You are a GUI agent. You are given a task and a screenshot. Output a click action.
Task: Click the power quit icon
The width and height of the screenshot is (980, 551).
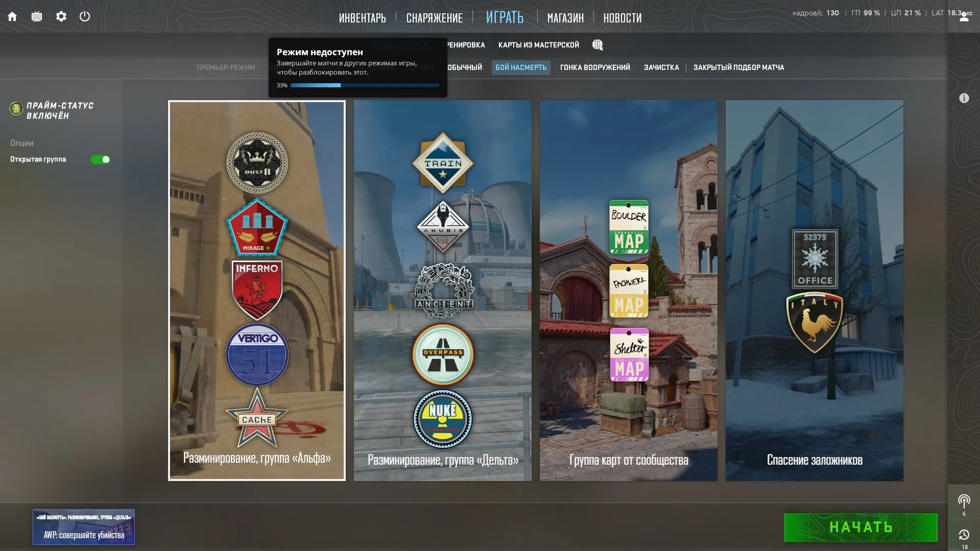[x=85, y=16]
